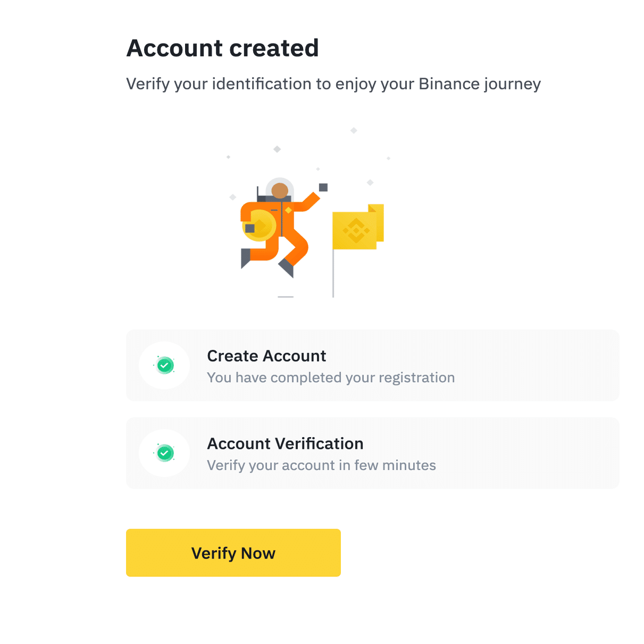
Task: Select the Create Account step title
Action: (266, 356)
